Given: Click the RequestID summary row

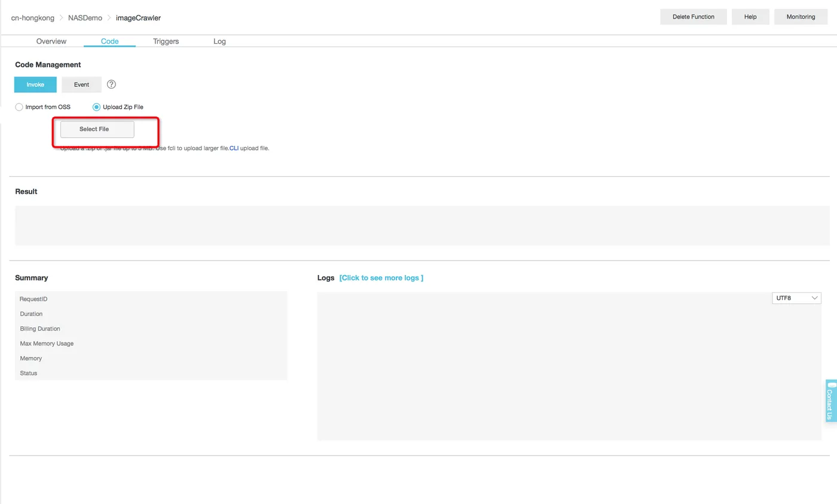Looking at the screenshot, I should [x=151, y=299].
